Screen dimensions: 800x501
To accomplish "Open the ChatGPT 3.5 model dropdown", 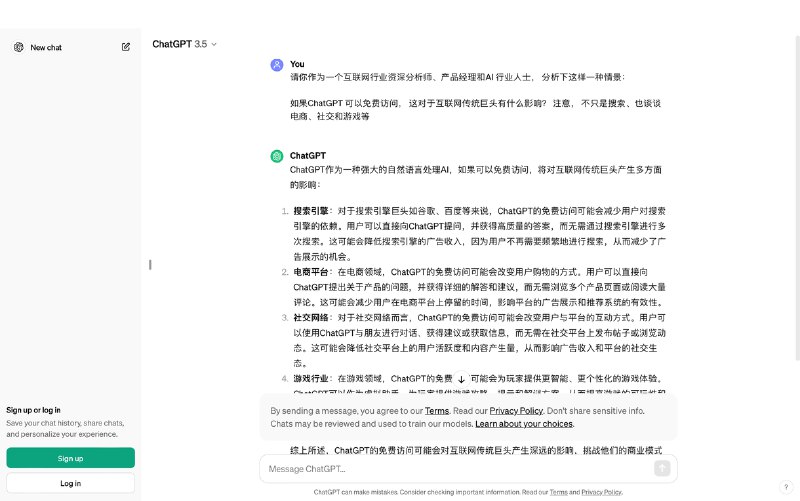I will pyautogui.click(x=184, y=44).
